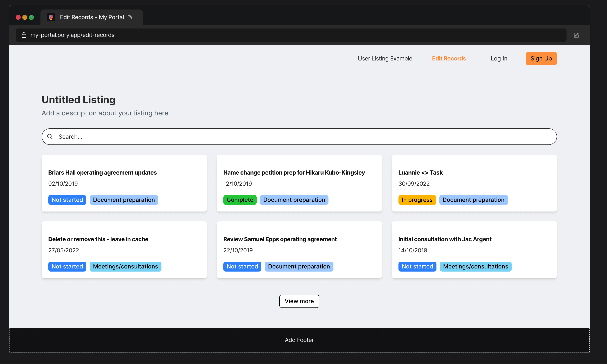Click Meetings/consultations tag on Jac Argent card
Image resolution: width=607 pixels, height=364 pixels.
click(x=475, y=266)
